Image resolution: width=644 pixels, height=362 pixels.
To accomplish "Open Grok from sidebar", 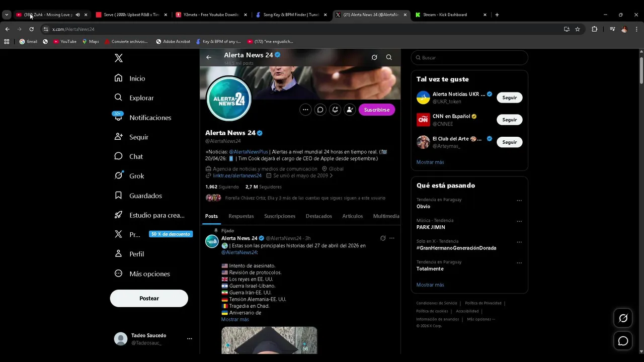I will [130, 176].
